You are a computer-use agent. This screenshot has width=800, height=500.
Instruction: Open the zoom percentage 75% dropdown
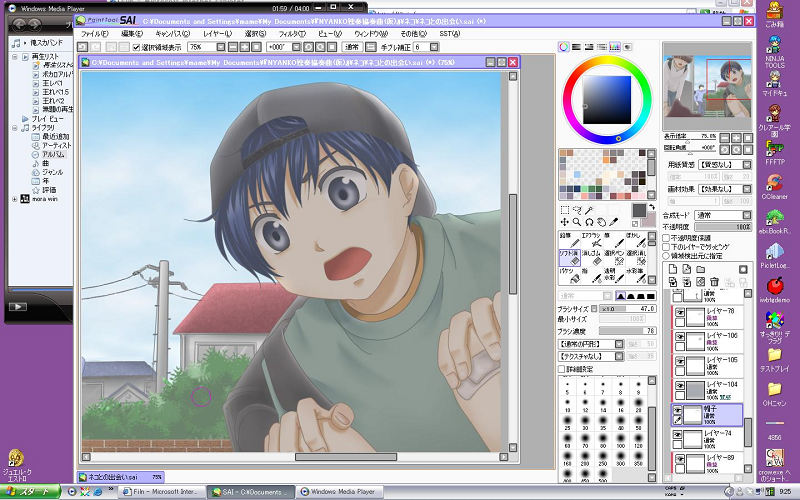220,47
